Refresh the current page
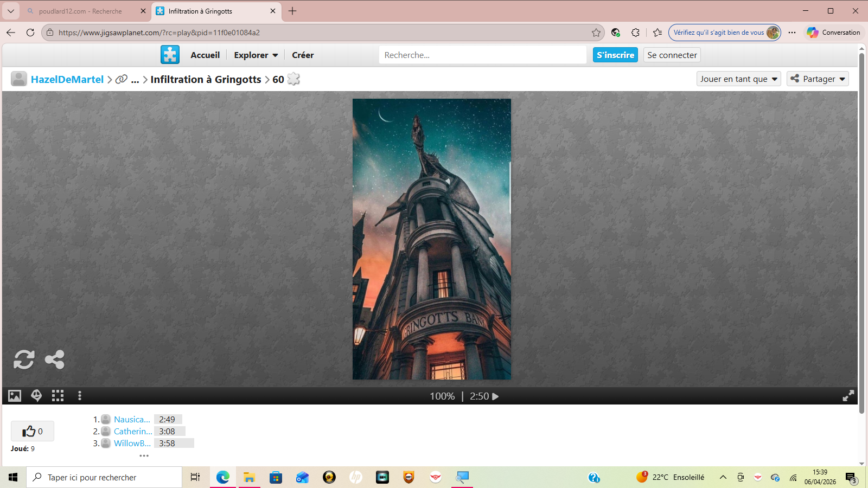 (30, 33)
